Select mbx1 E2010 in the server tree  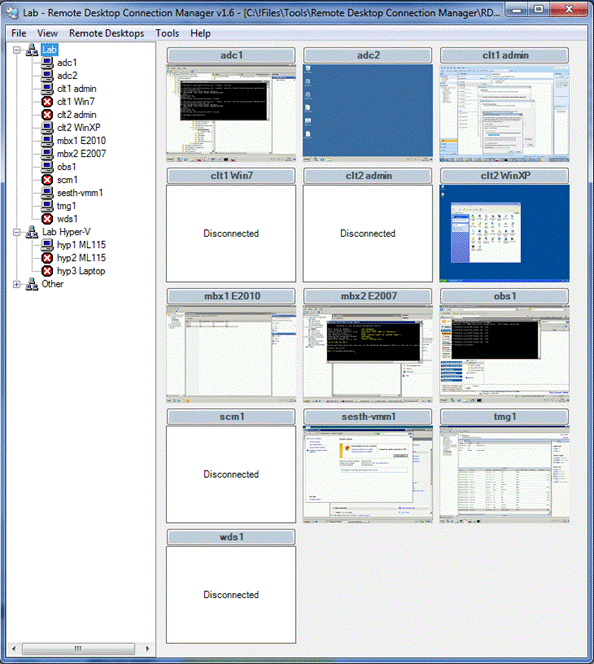coord(81,141)
